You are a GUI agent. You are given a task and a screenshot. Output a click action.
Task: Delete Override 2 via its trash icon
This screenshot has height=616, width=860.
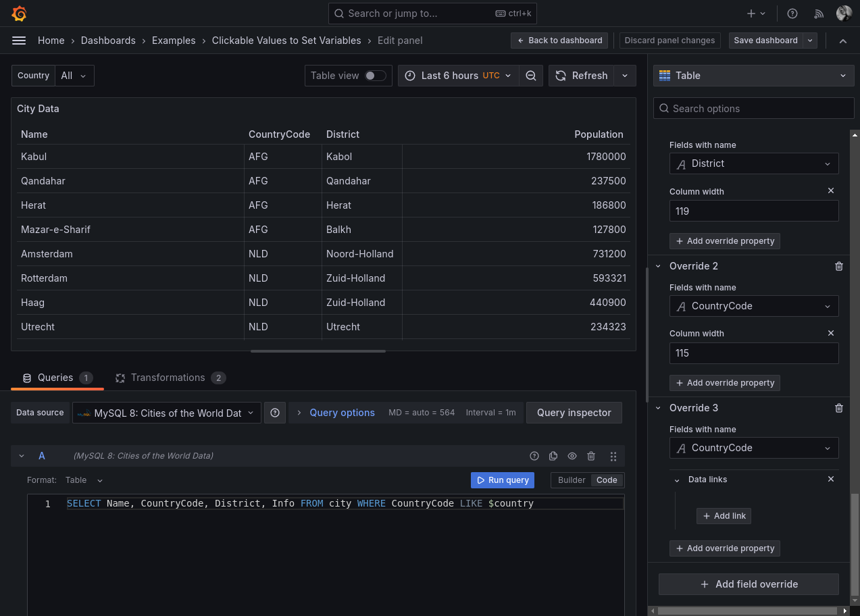(x=839, y=266)
